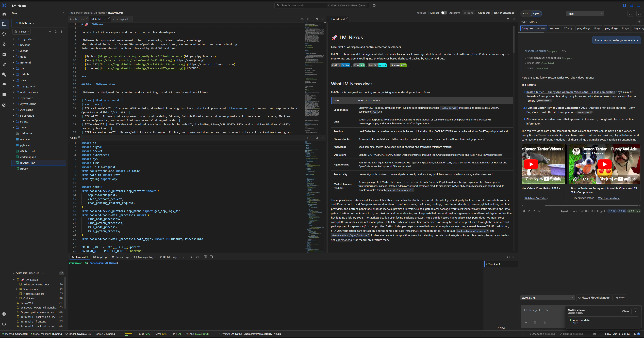Click the Nexus Model Manager button
644x338 pixels.
point(594,297)
